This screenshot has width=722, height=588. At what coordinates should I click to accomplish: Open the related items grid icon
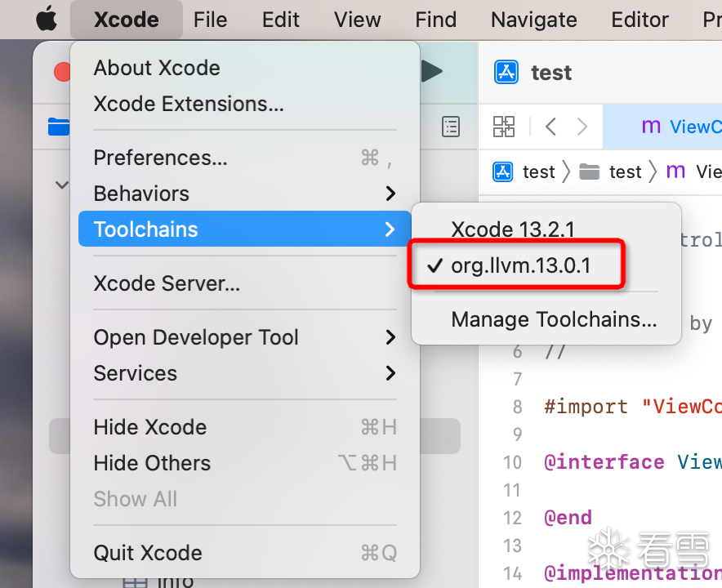504,127
